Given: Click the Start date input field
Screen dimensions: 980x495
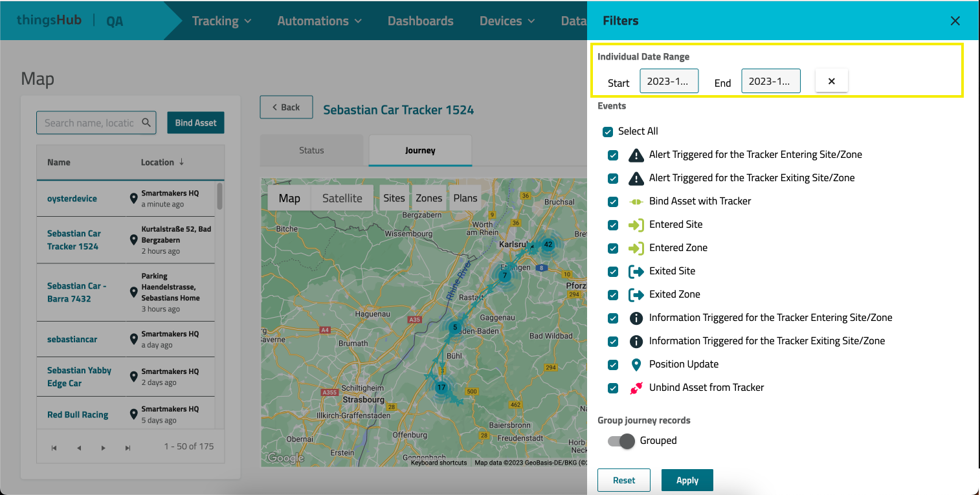Looking at the screenshot, I should pos(669,82).
